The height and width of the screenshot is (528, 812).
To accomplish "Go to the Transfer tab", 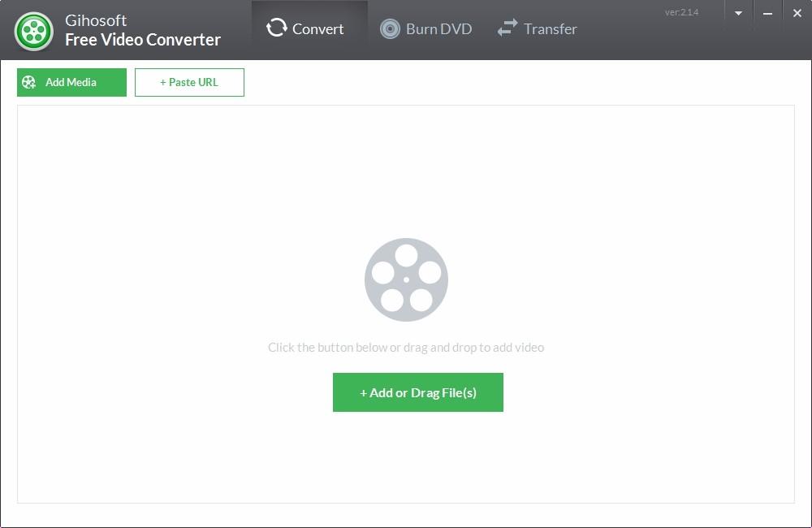I will click(x=537, y=29).
